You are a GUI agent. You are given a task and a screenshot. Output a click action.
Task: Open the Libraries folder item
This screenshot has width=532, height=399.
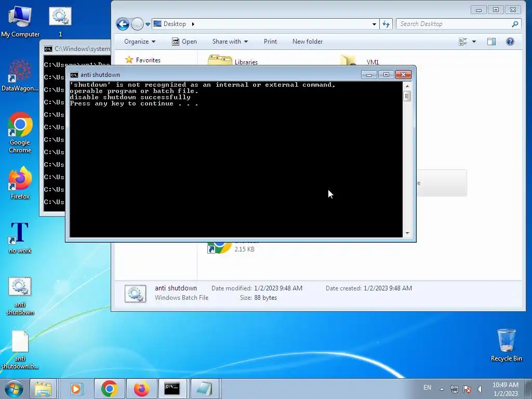click(x=233, y=60)
